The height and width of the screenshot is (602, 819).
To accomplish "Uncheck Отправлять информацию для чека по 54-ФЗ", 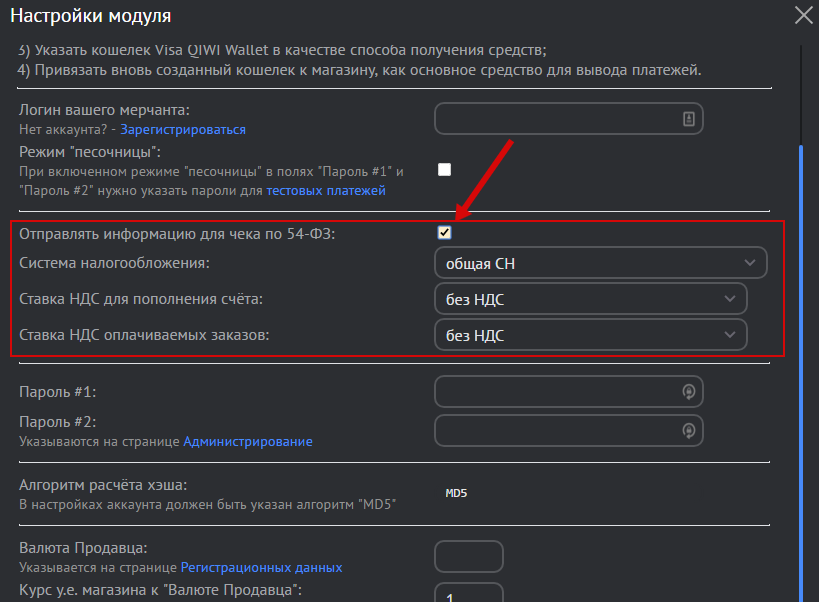I will pyautogui.click(x=445, y=233).
